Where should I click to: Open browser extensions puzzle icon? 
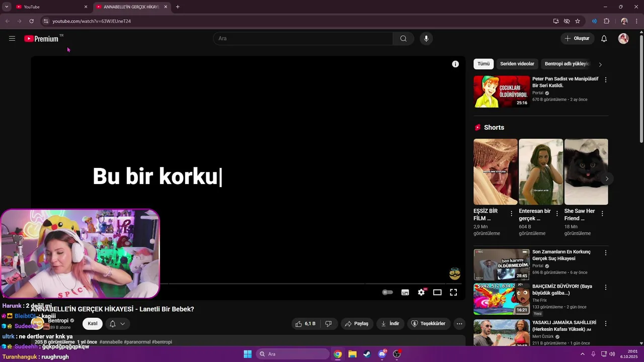[x=606, y=21]
